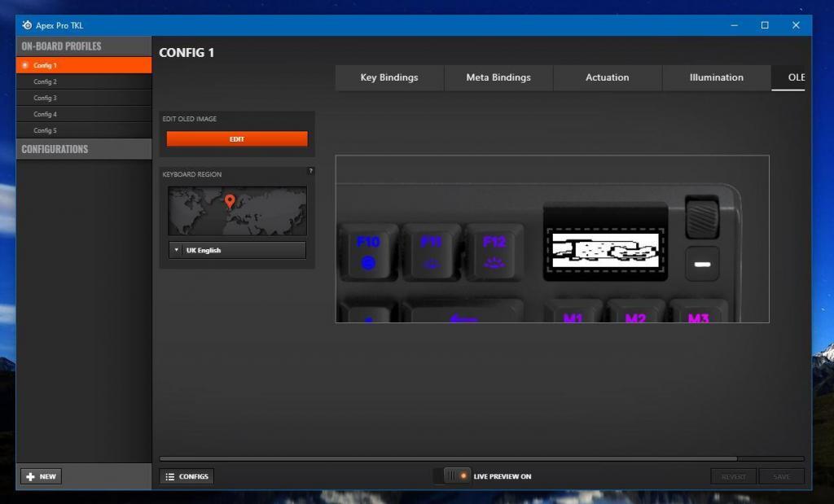Image resolution: width=834 pixels, height=504 pixels.
Task: Select Config 3 on-board profile
Action: pos(45,98)
